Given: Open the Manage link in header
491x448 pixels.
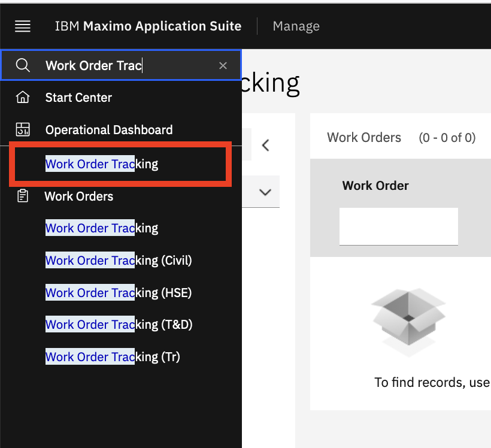Looking at the screenshot, I should (296, 26).
